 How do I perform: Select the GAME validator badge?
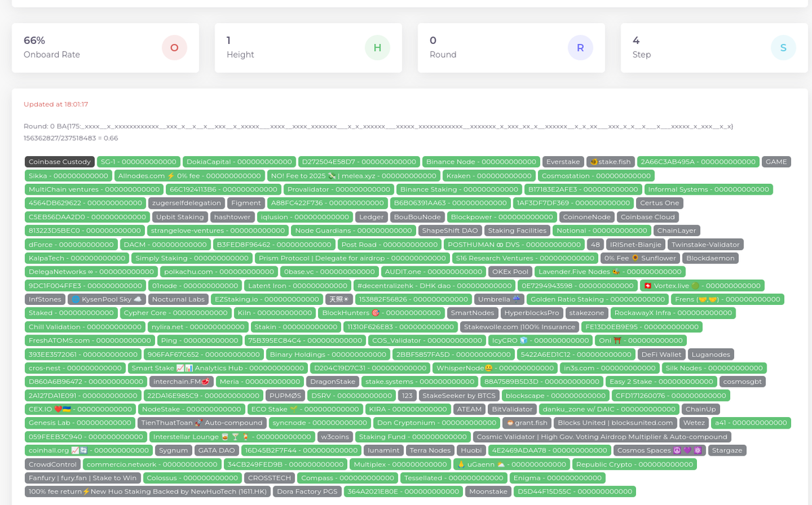(x=776, y=162)
